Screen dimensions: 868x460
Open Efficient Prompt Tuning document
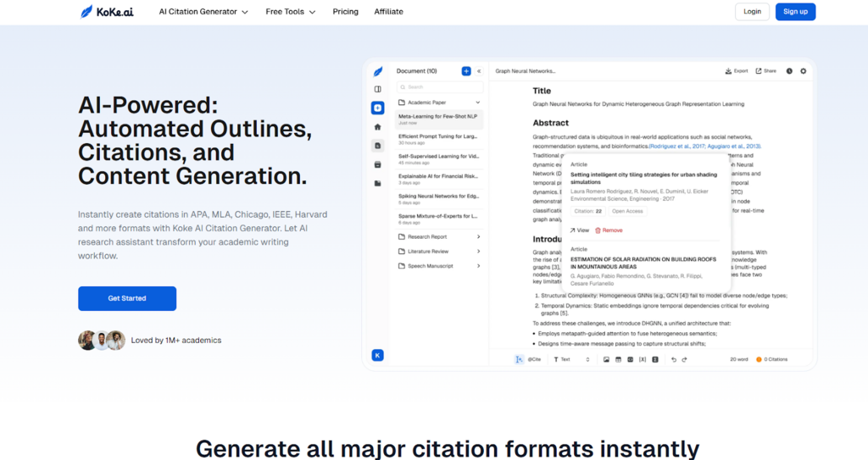tap(440, 139)
